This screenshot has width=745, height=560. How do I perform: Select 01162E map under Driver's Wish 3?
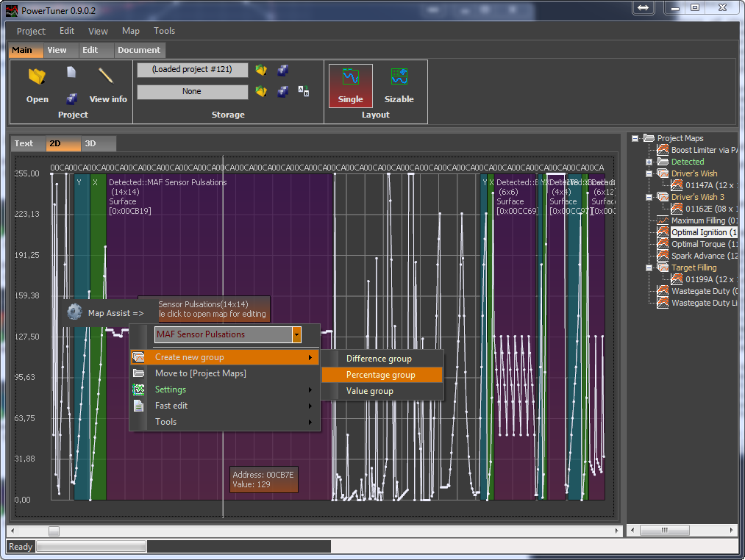(x=710, y=209)
